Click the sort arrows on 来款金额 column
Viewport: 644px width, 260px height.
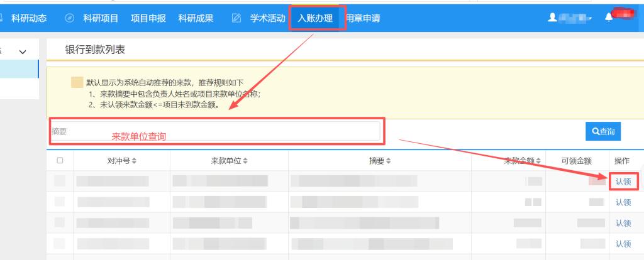tap(539, 161)
